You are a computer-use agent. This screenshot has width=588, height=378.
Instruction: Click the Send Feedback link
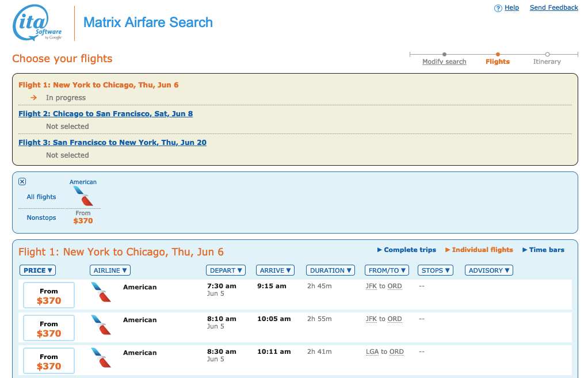tap(553, 7)
